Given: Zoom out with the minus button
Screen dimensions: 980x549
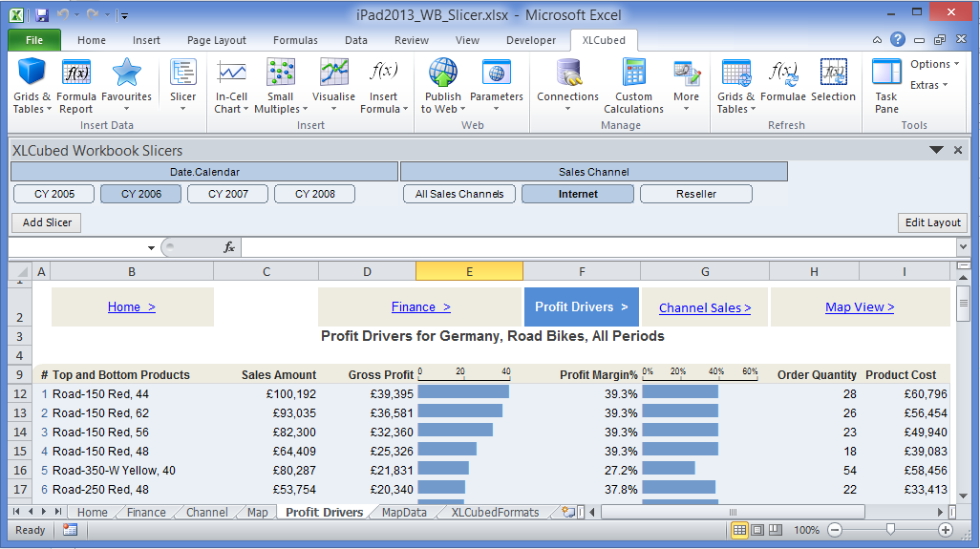Looking at the screenshot, I should coord(835,530).
